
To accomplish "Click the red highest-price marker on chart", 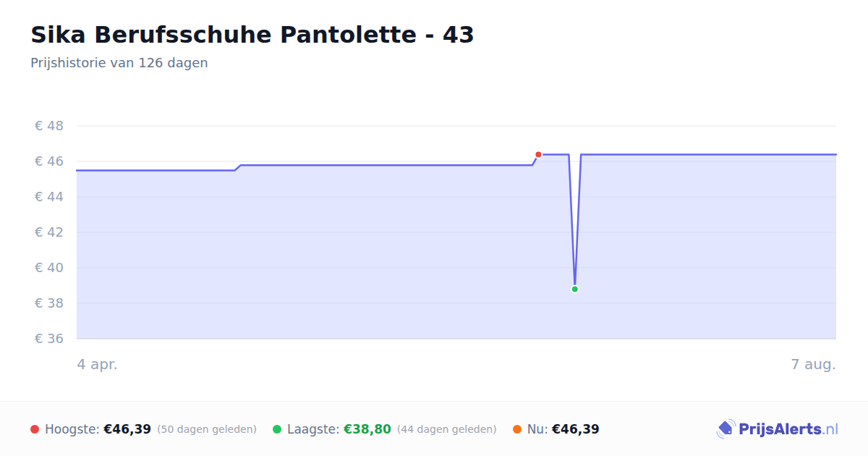I will [x=538, y=154].
